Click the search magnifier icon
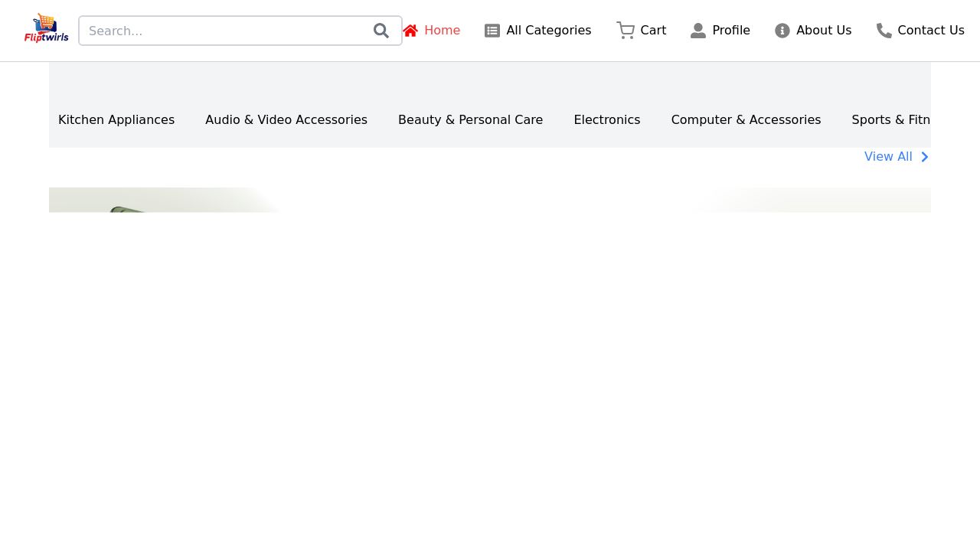The width and height of the screenshot is (980, 551). pos(381,31)
